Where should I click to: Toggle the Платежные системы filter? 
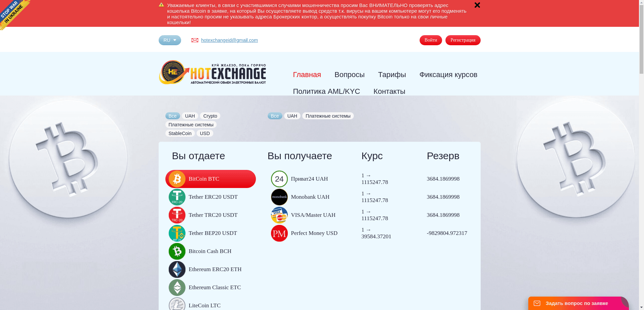pos(191,124)
